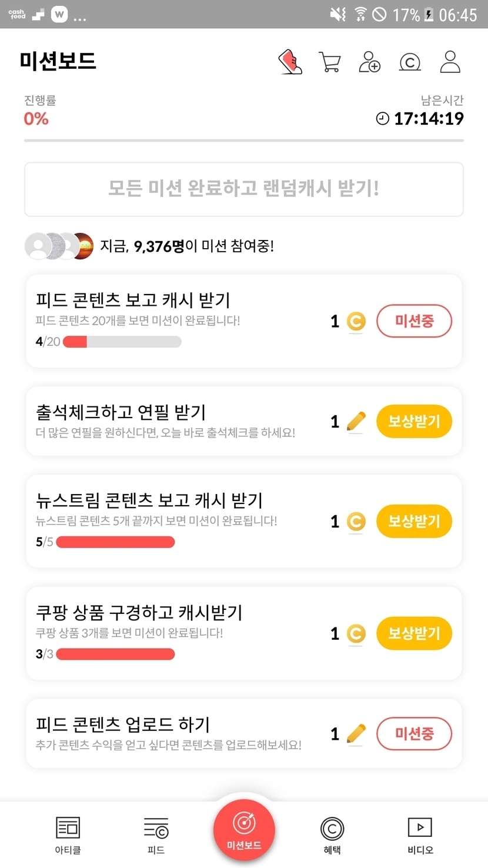Tap pencil icon on 출석체크 mission
Image resolution: width=488 pixels, height=868 pixels.
point(356,422)
